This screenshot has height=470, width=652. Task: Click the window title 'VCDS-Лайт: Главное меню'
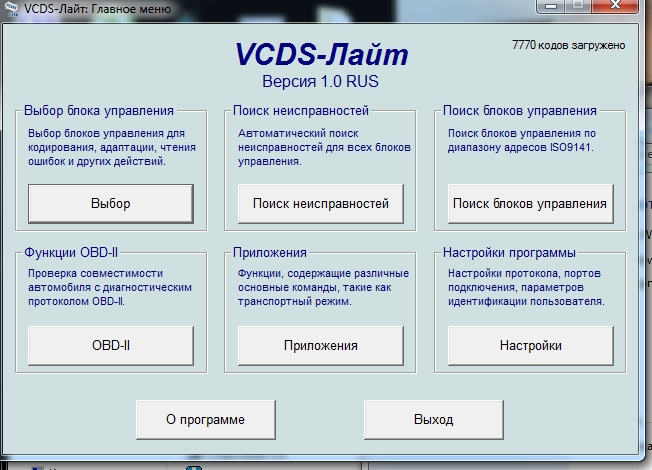pyautogui.click(x=97, y=9)
